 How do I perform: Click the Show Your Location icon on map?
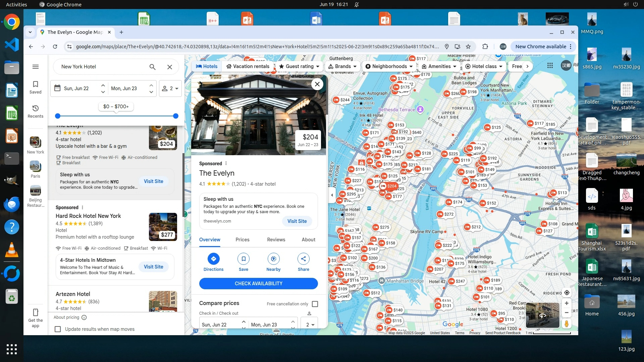click(x=567, y=293)
